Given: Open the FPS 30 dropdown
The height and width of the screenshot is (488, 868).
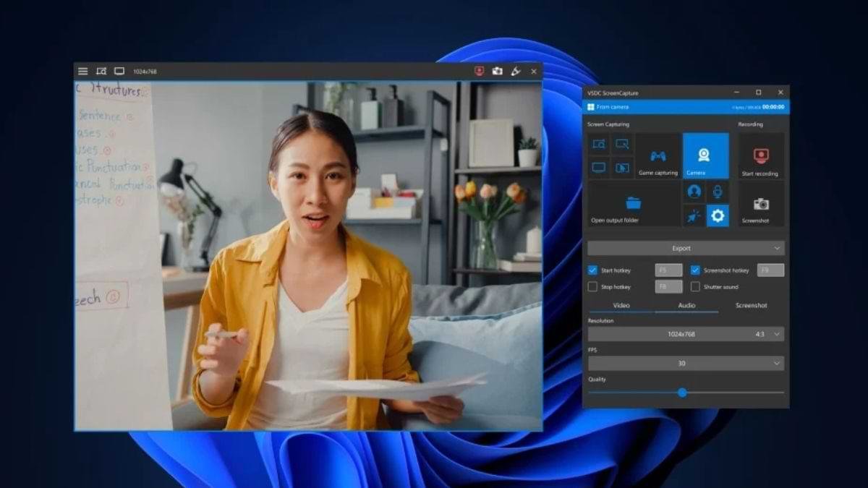Looking at the screenshot, I should (686, 363).
